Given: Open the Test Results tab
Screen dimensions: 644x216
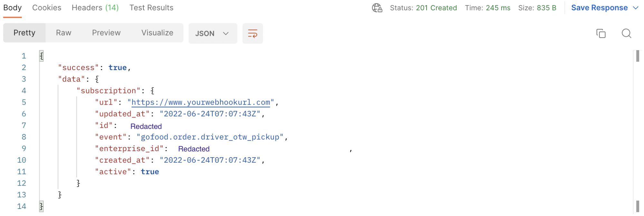Looking at the screenshot, I should click(x=151, y=8).
